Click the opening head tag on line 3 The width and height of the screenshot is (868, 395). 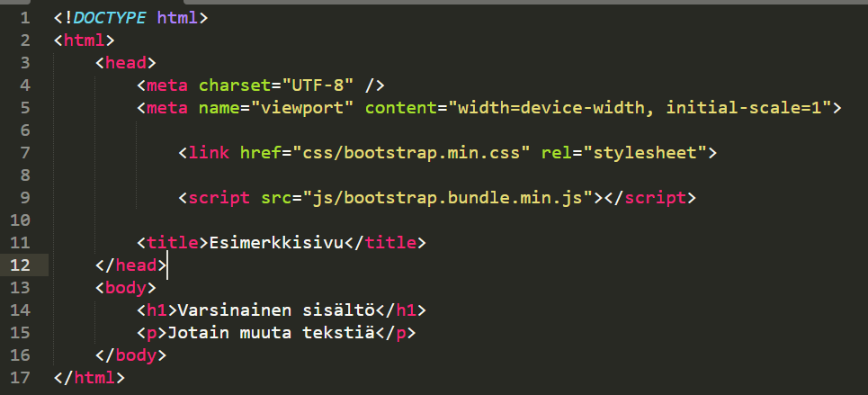tap(126, 63)
